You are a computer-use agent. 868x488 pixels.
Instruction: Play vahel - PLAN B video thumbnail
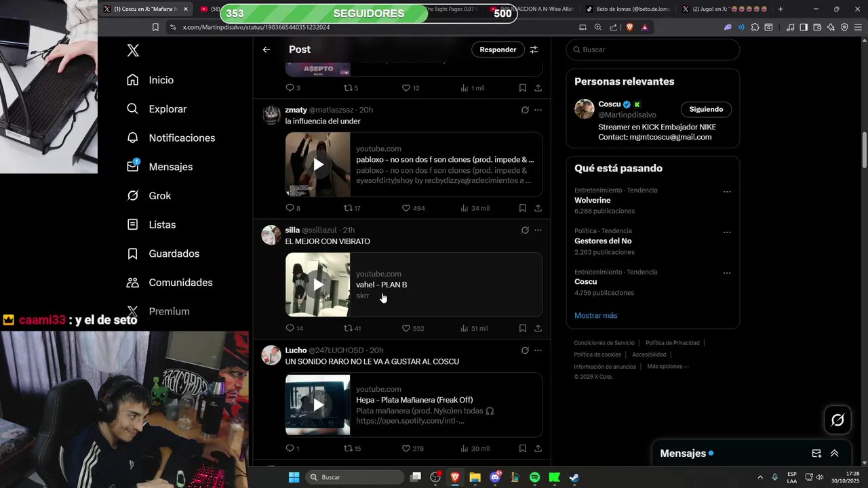[318, 285]
